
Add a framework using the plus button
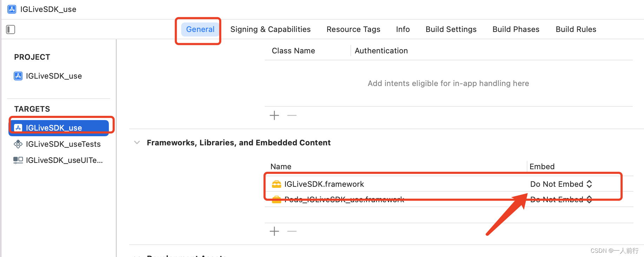coord(274,231)
